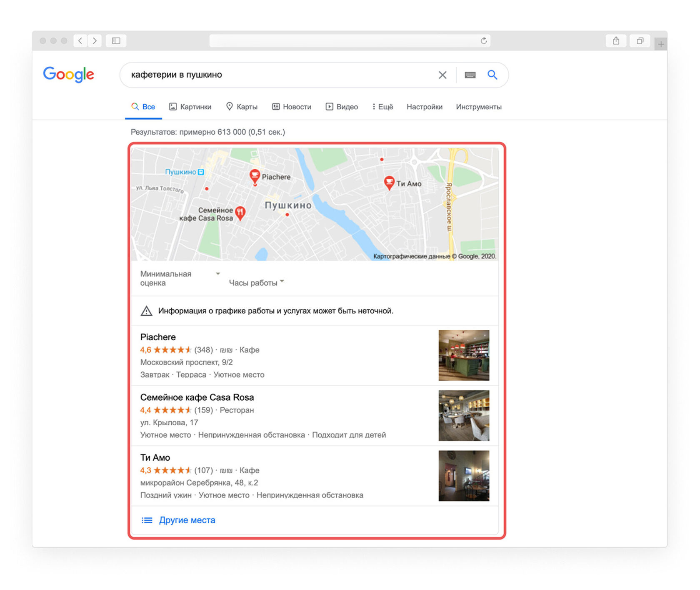Toggle the Safari sidebar icon
700x590 pixels.
[x=116, y=40]
